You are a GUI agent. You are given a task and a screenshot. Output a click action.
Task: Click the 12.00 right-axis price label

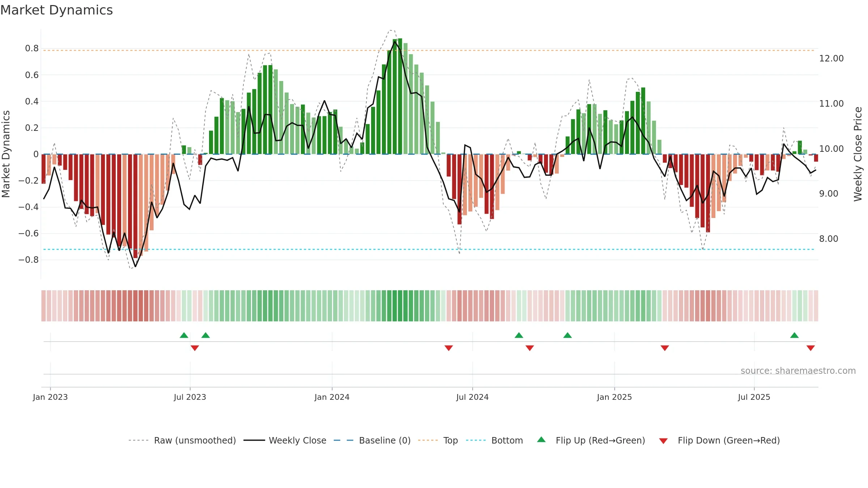[x=831, y=58]
